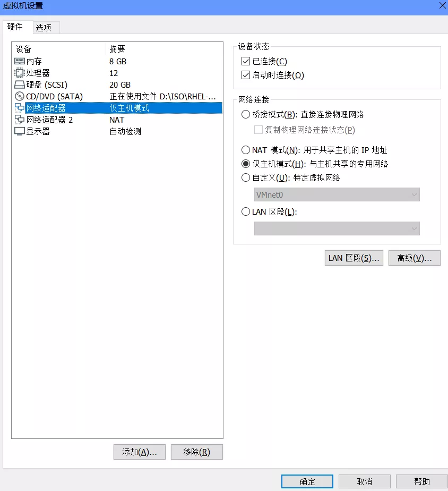
Task: Switch to the 选项 tab
Action: [x=44, y=28]
